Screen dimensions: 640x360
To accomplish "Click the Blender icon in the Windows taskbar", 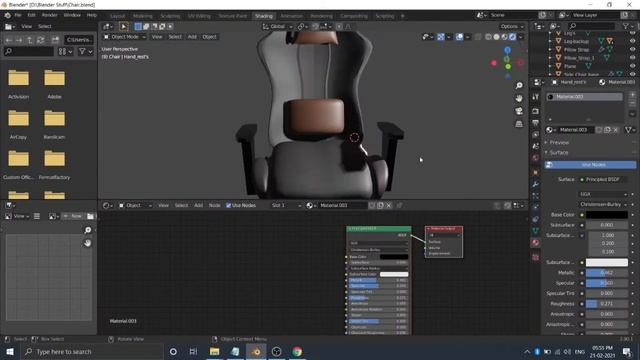I will [256, 351].
